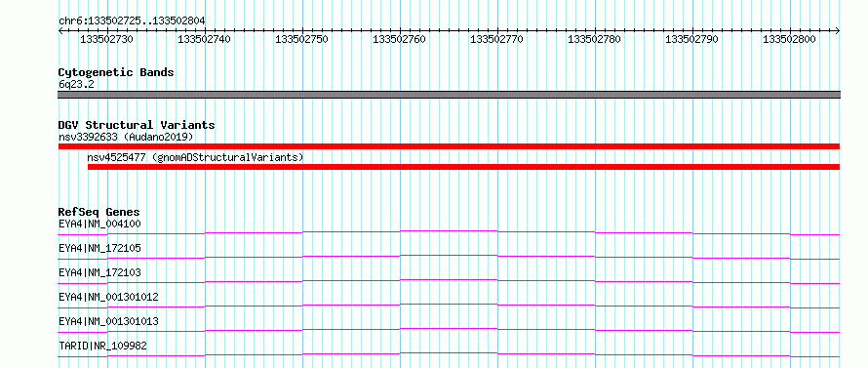
Task: Click the nsv3392633 (Audano2019) label
Action: coord(126,137)
